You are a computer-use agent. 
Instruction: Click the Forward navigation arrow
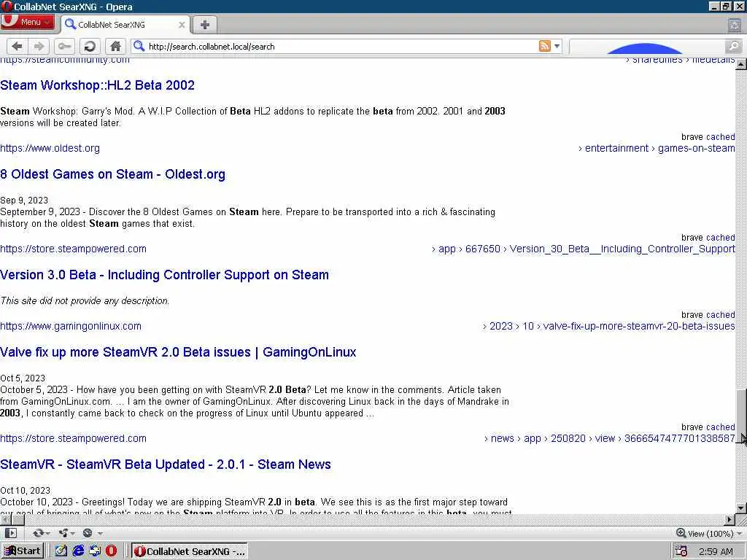pyautogui.click(x=39, y=46)
